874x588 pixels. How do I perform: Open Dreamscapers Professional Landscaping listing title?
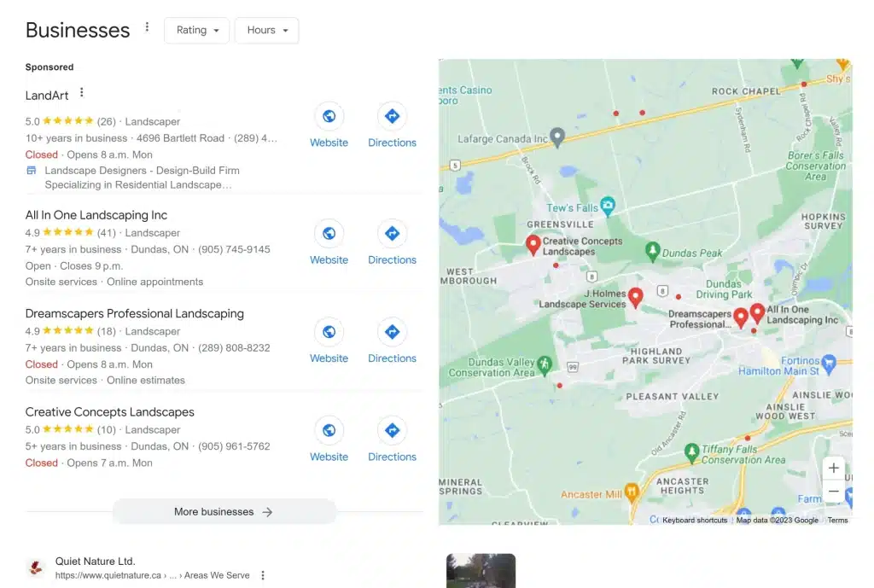[x=134, y=314]
